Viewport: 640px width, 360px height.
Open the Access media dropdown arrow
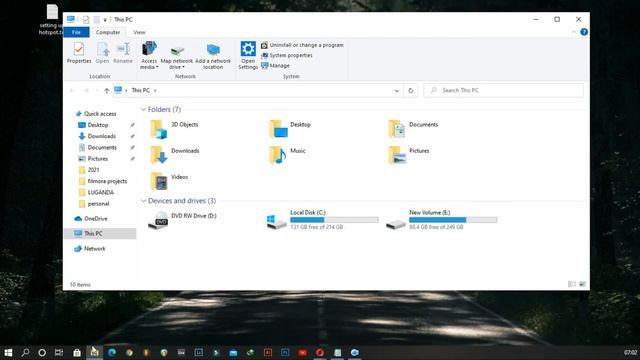pos(157,67)
